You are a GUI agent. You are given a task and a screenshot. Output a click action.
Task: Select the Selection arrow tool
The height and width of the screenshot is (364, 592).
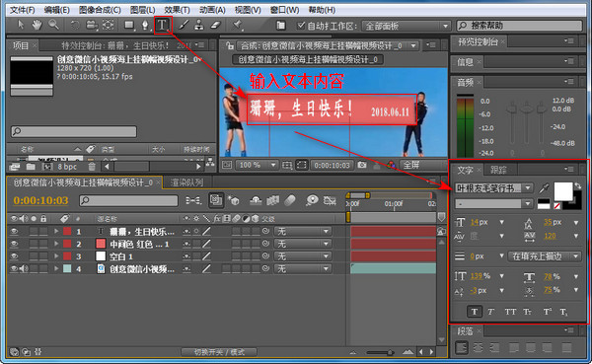21,25
